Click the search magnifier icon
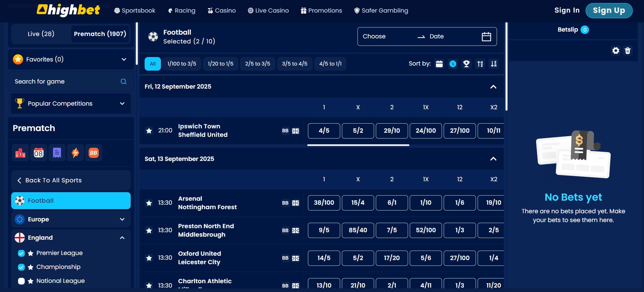 124,81
